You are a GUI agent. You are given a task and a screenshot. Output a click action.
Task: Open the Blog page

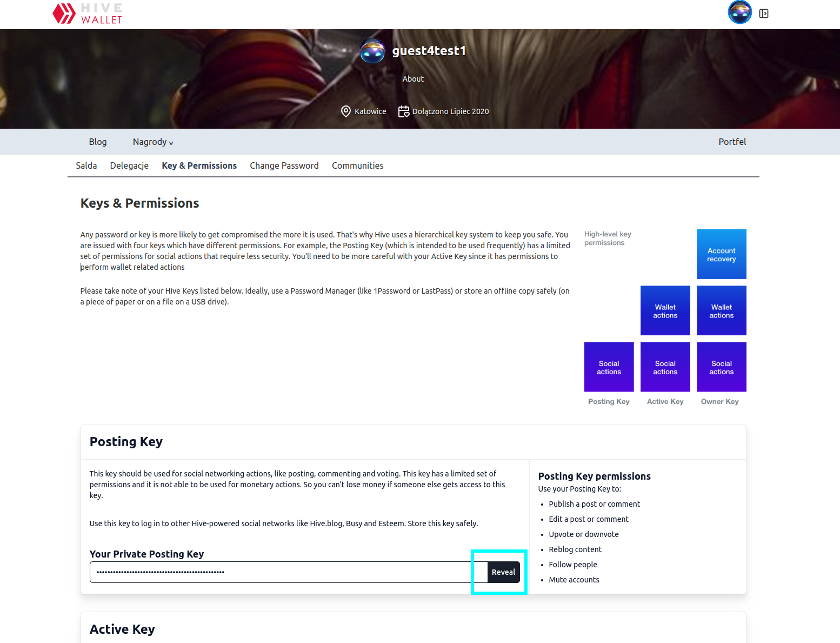click(98, 142)
